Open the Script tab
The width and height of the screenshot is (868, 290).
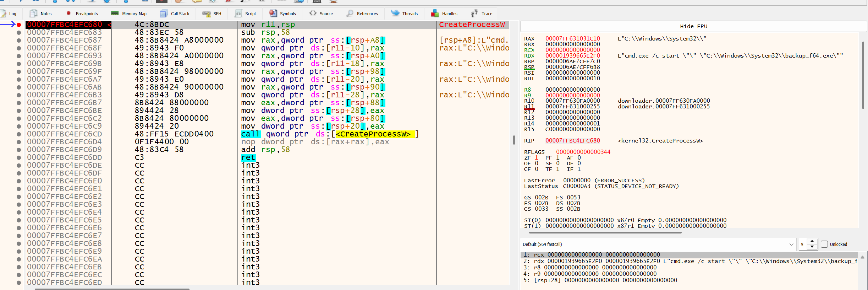pyautogui.click(x=245, y=14)
